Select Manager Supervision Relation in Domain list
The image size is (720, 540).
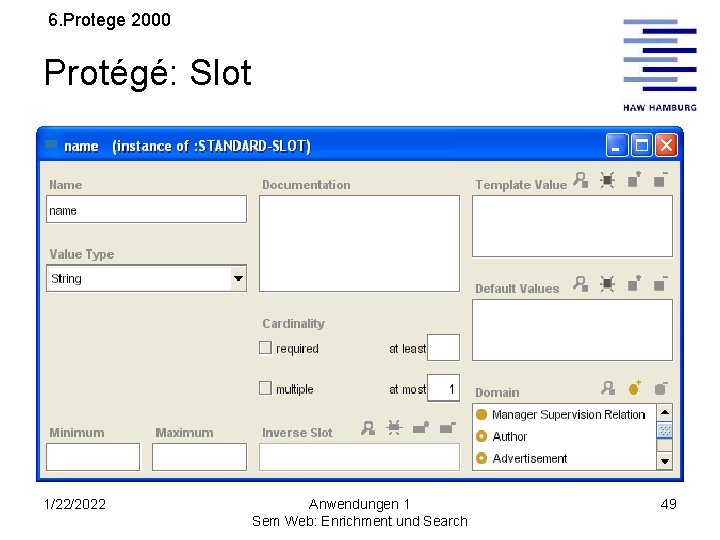[x=564, y=415]
